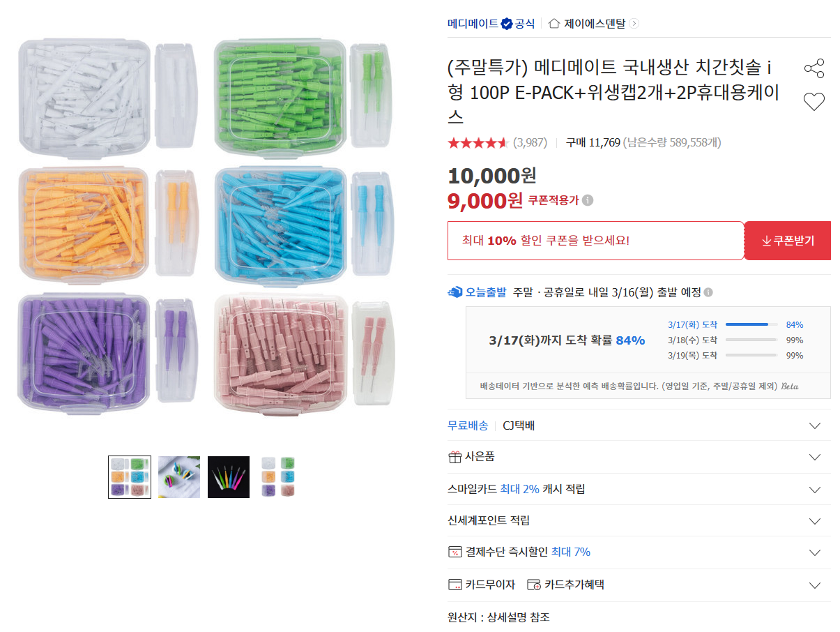Expand the 스마일카드 캐시 적립 row
The width and height of the screenshot is (840, 632).
coord(814,489)
